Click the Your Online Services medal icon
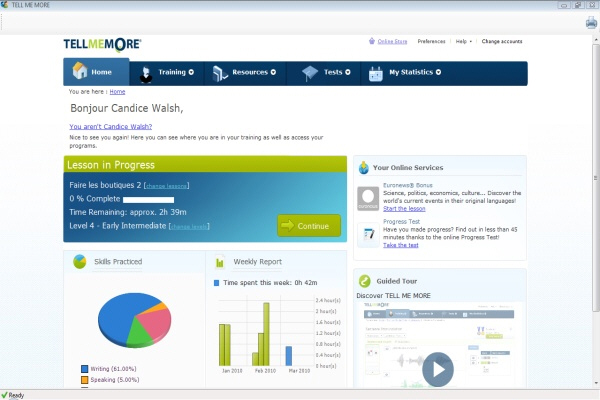This screenshot has width=600, height=400. [364, 168]
